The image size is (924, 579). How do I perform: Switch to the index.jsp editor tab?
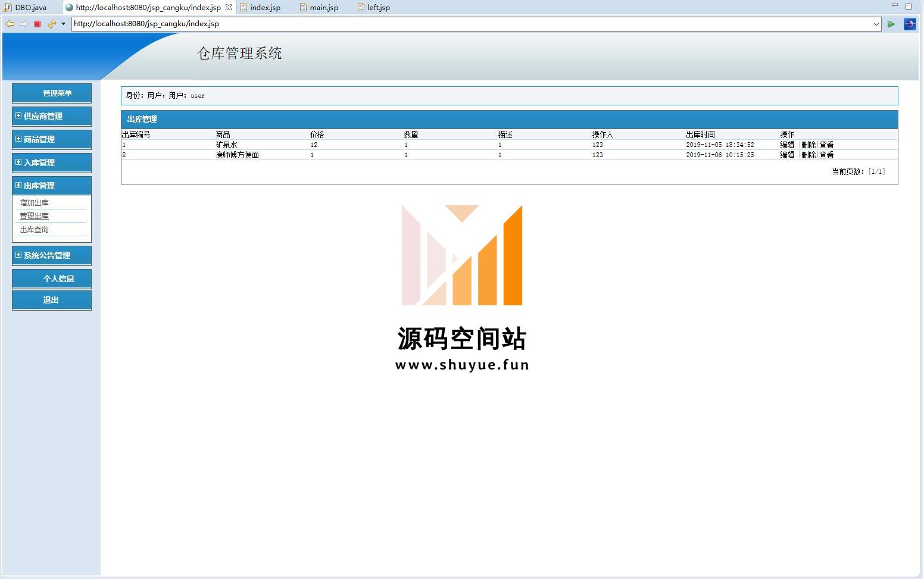coord(260,7)
